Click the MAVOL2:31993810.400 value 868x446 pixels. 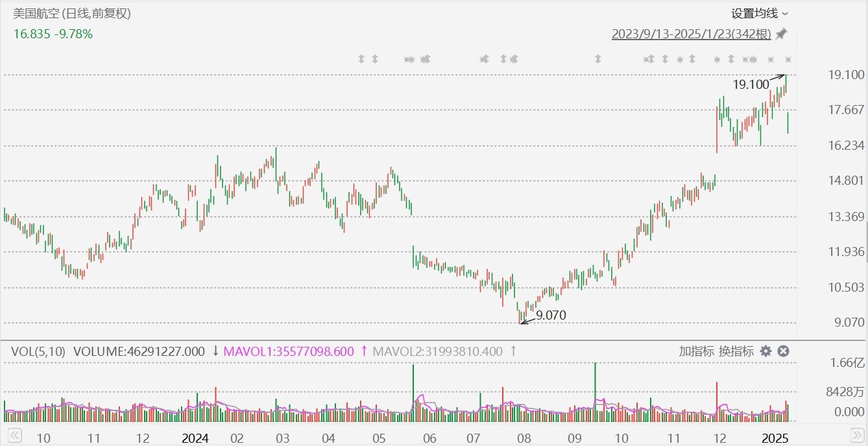(438, 351)
